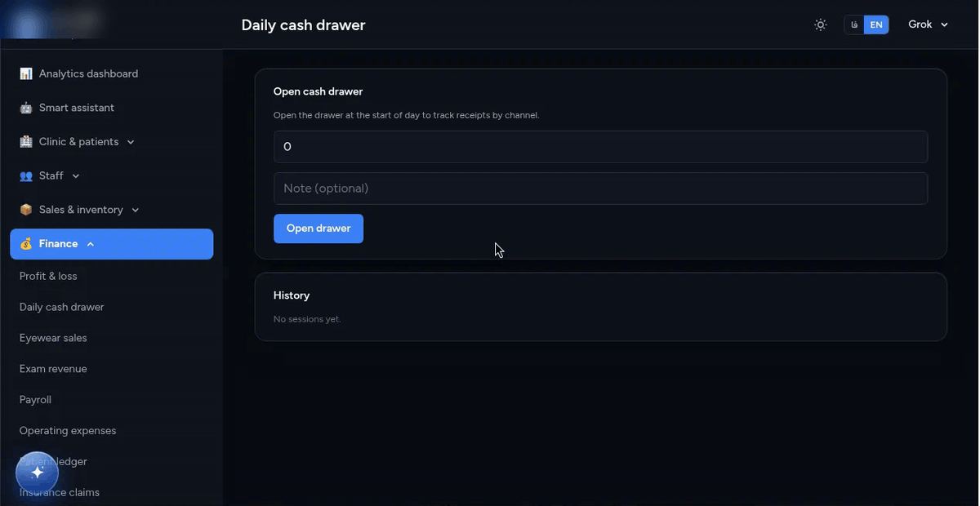980x506 pixels.
Task: Click the Sales & inventory box icon
Action: pyautogui.click(x=26, y=210)
